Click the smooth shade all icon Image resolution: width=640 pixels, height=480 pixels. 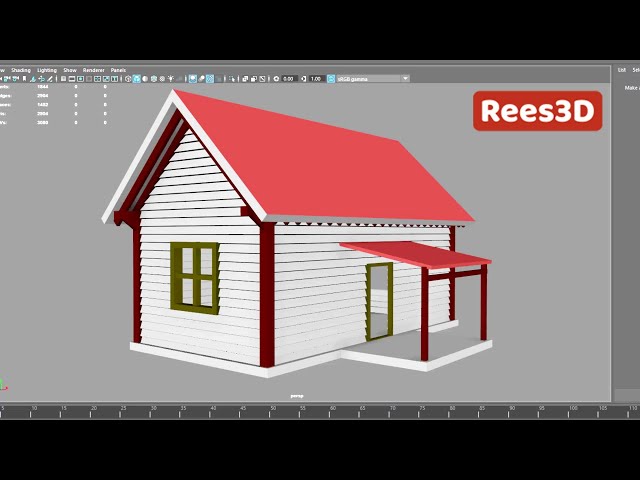click(x=136, y=78)
